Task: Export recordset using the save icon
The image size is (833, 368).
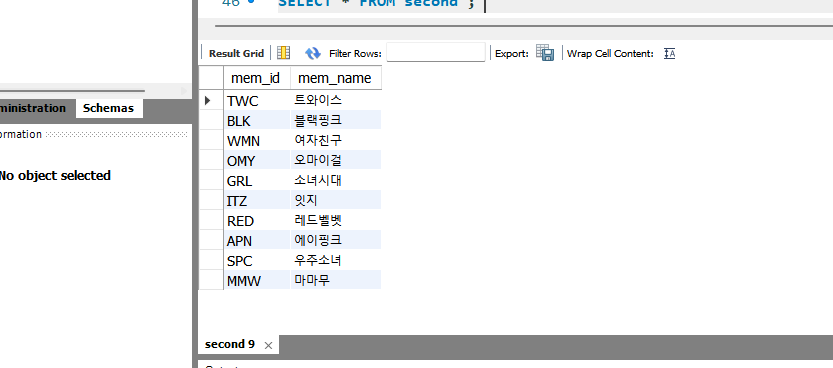Action: click(545, 53)
